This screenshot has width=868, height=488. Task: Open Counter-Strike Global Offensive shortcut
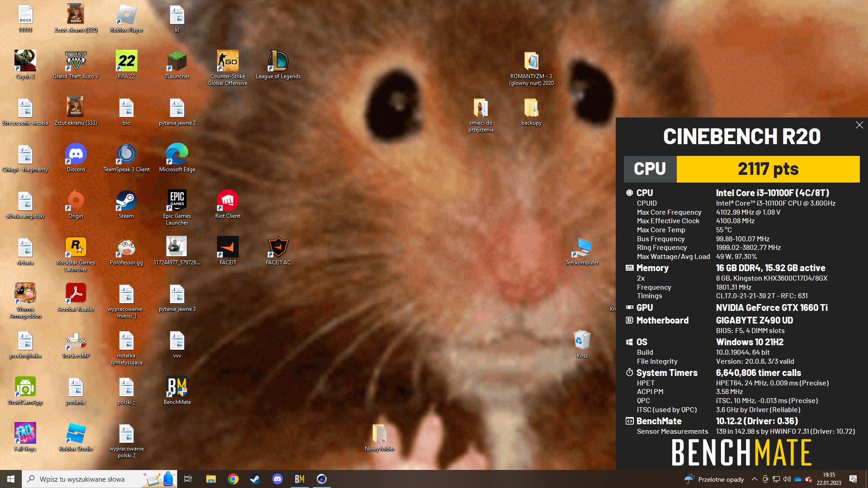coord(227,68)
